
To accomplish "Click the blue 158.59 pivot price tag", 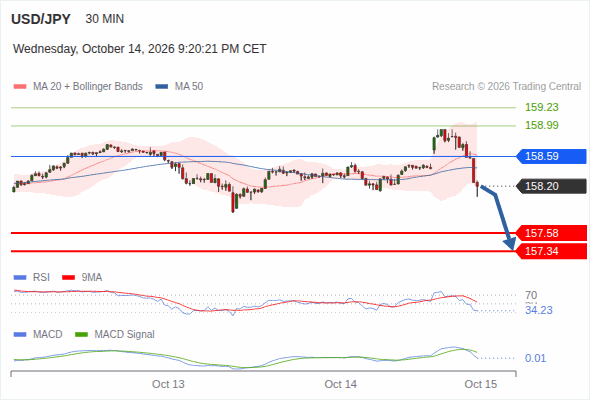I will click(x=551, y=156).
